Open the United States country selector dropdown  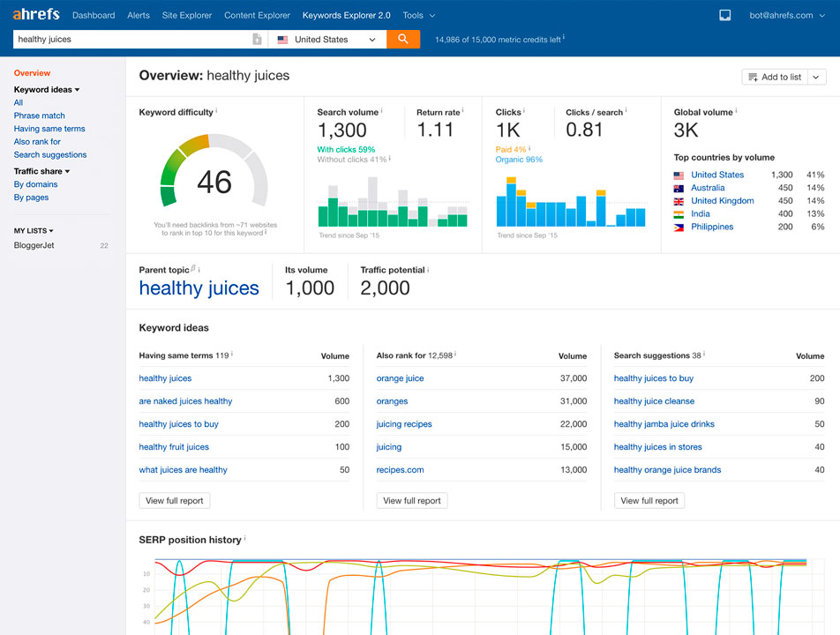tap(326, 40)
